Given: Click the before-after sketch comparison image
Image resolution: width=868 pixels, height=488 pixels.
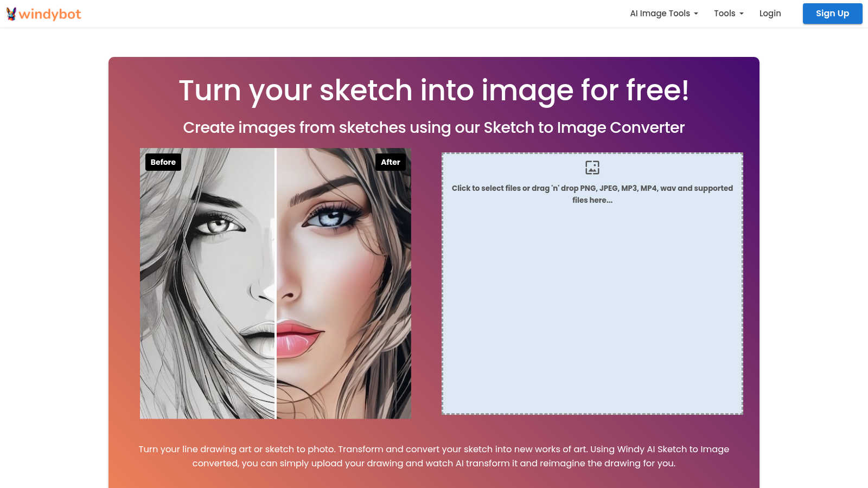Looking at the screenshot, I should (275, 282).
